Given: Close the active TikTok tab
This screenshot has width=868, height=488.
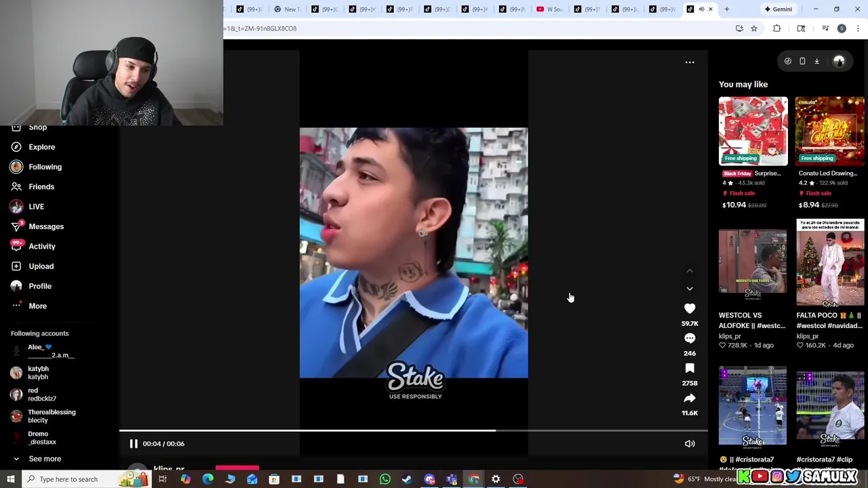Looking at the screenshot, I should pyautogui.click(x=711, y=9).
